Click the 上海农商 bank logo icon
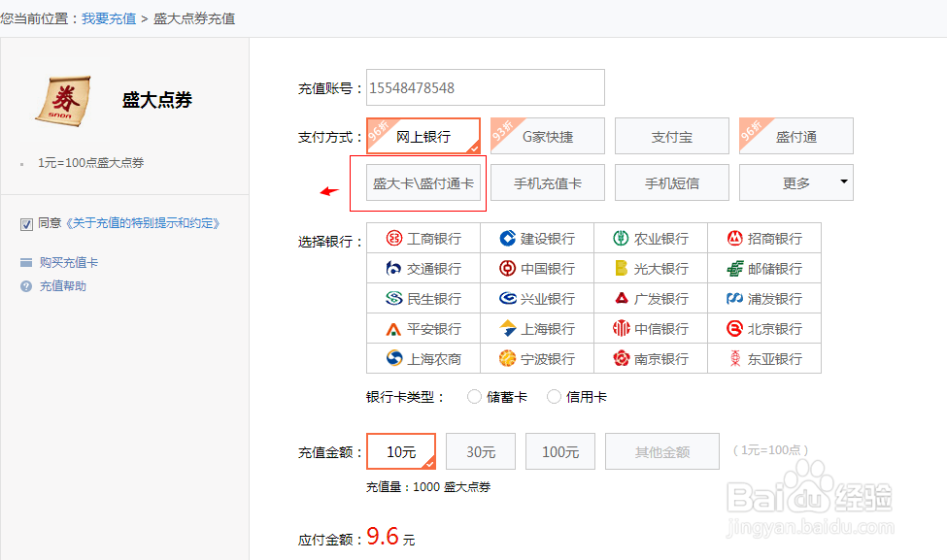 (x=393, y=358)
